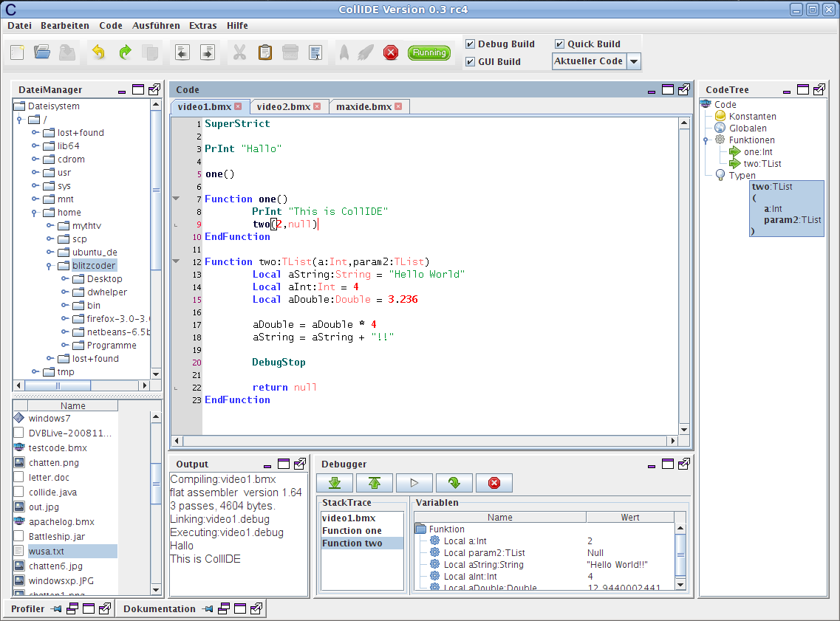Click the upright rocket build icon
Viewport: 840px width, 621px height.
pyautogui.click(x=344, y=52)
